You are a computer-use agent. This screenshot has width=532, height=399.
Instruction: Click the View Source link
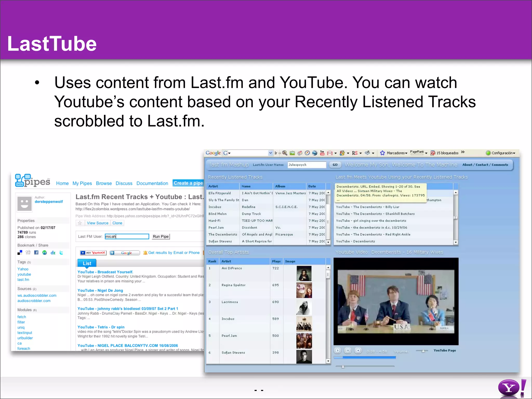pyautogui.click(x=97, y=223)
